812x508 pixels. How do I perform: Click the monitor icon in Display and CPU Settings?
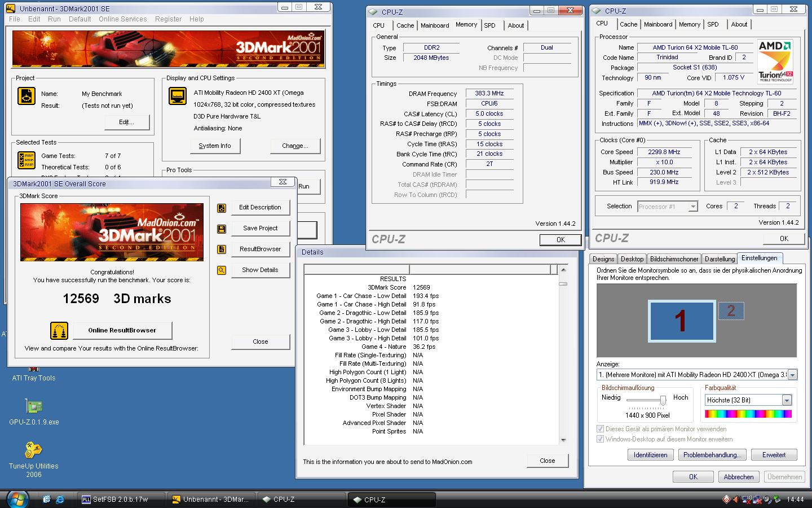178,96
